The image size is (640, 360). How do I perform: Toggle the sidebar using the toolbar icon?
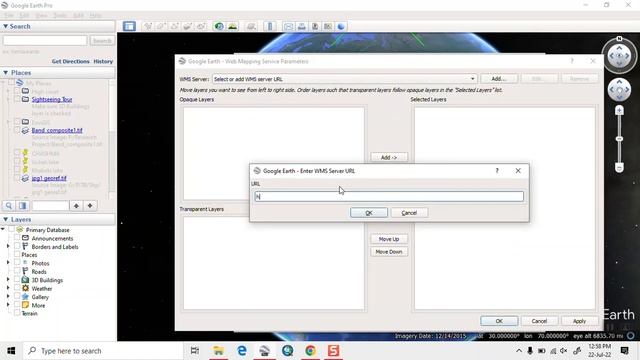tap(129, 27)
